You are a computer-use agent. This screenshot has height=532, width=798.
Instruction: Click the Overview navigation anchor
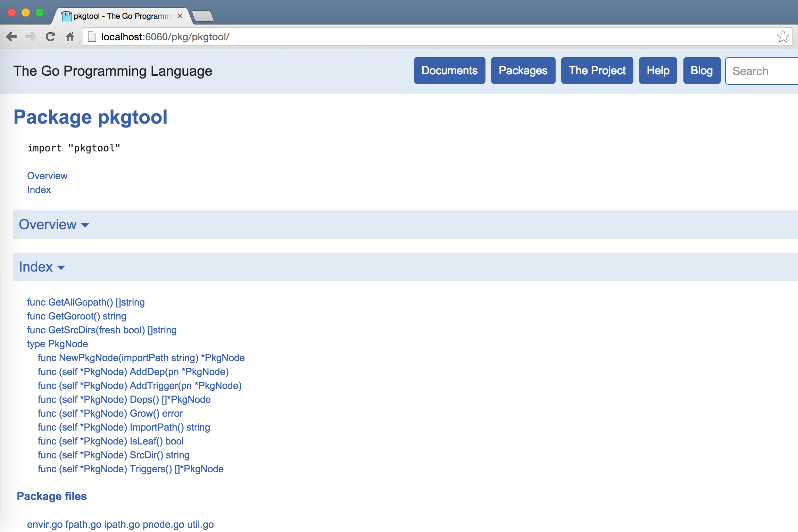click(x=47, y=176)
